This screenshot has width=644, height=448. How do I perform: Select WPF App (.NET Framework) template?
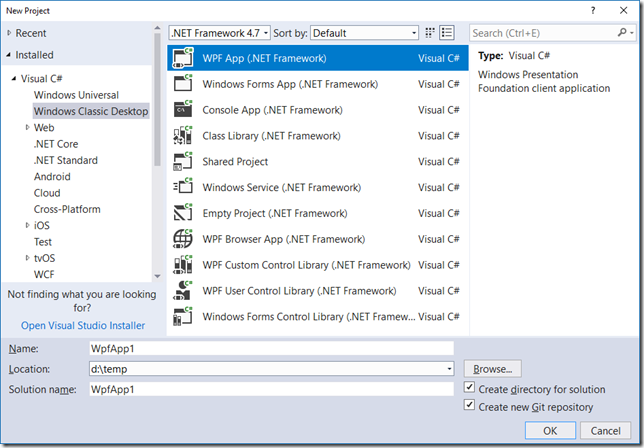pos(317,58)
